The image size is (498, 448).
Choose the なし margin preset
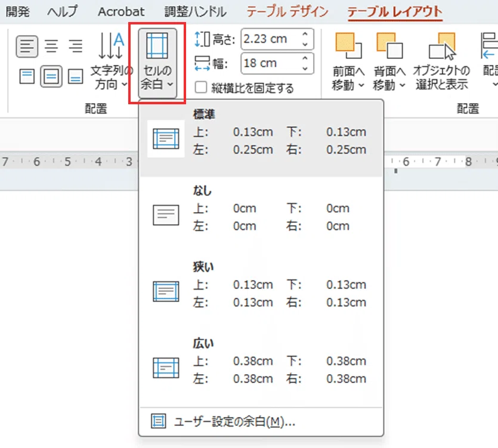tap(261, 215)
